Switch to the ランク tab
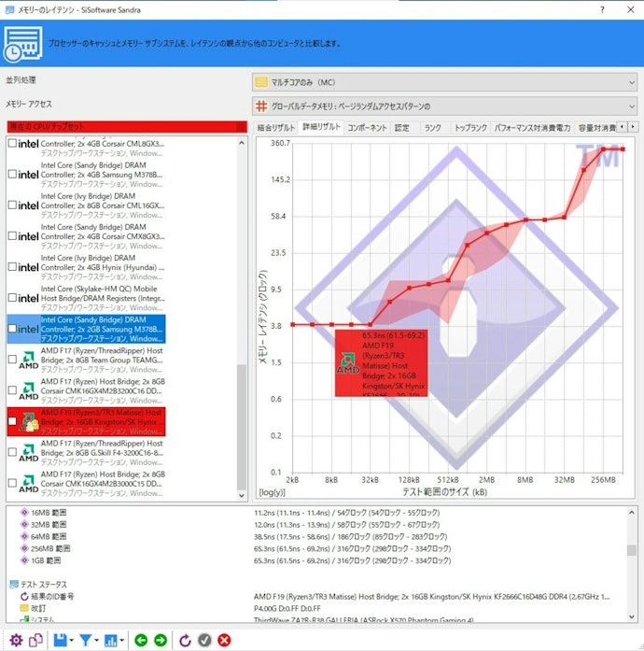The width and height of the screenshot is (644, 651). pyautogui.click(x=433, y=127)
